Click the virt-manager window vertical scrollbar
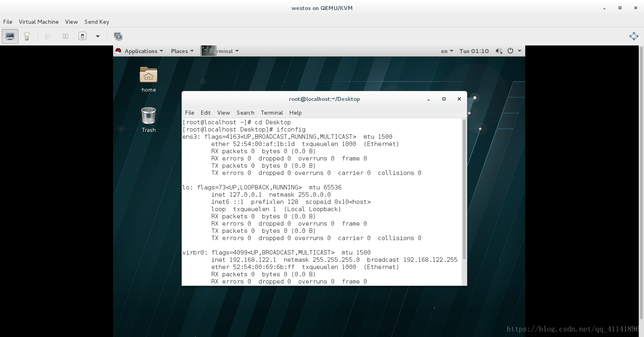 tap(641, 182)
